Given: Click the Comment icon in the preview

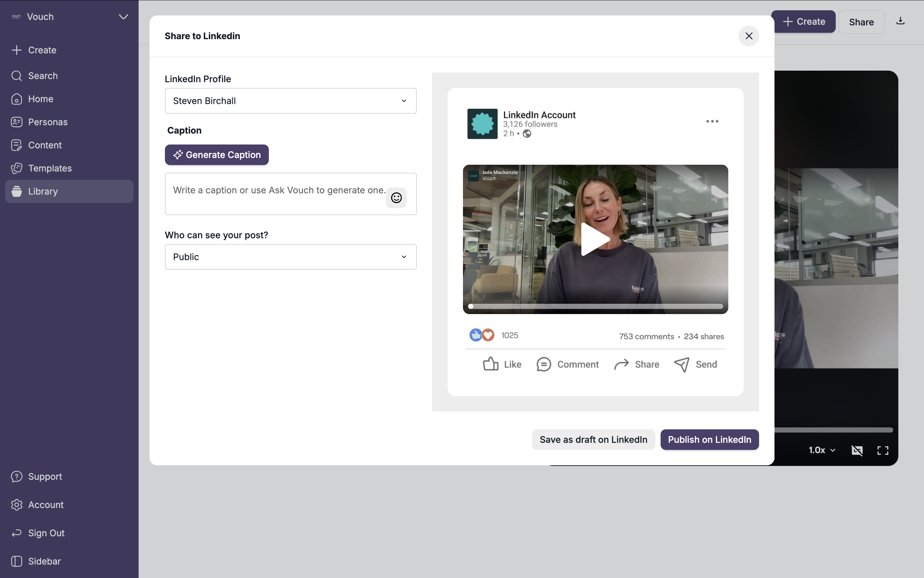Looking at the screenshot, I should click(544, 364).
